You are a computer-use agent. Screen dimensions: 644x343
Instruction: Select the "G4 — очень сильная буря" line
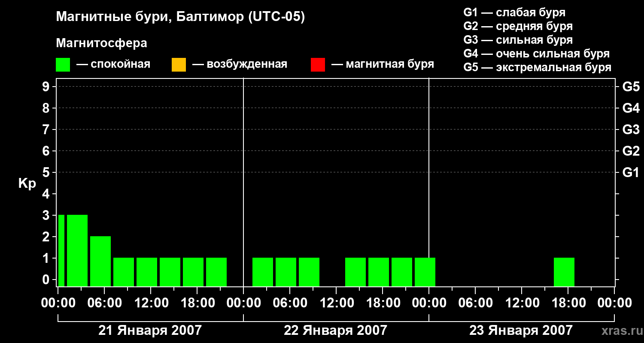point(537,54)
